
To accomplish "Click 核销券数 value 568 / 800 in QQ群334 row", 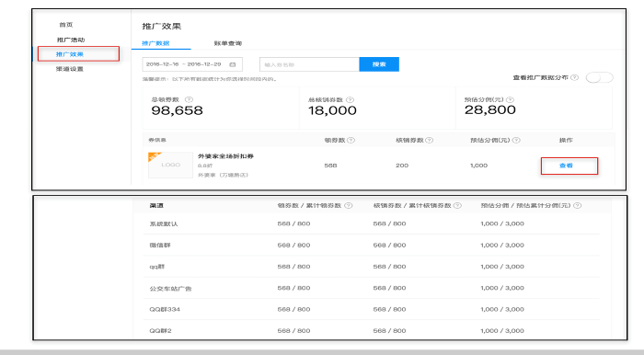I will (389, 309).
